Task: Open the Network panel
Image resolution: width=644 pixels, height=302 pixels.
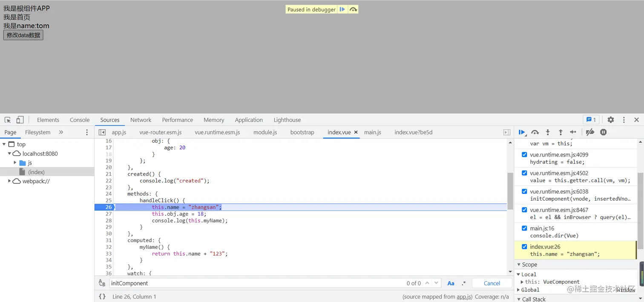Action: (x=141, y=120)
